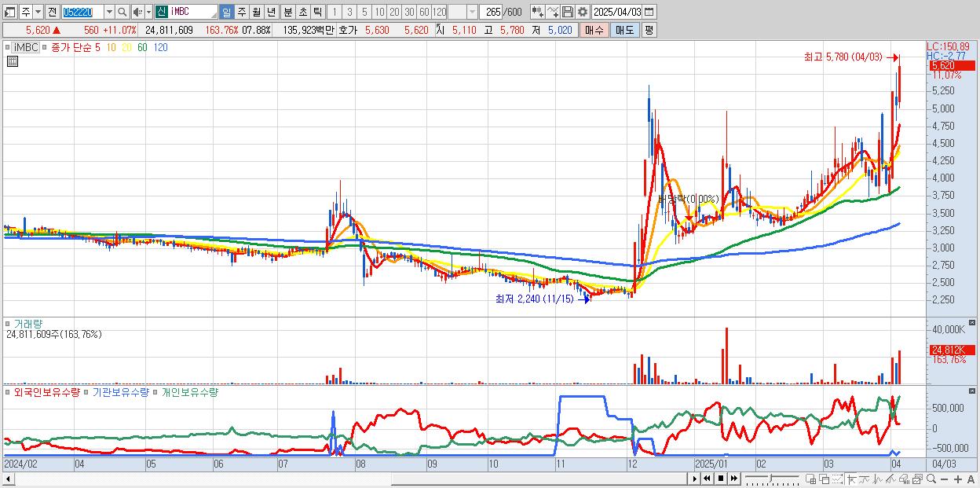The width and height of the screenshot is (980, 488).
Task: Select the 10 interval button
Action: tap(379, 12)
